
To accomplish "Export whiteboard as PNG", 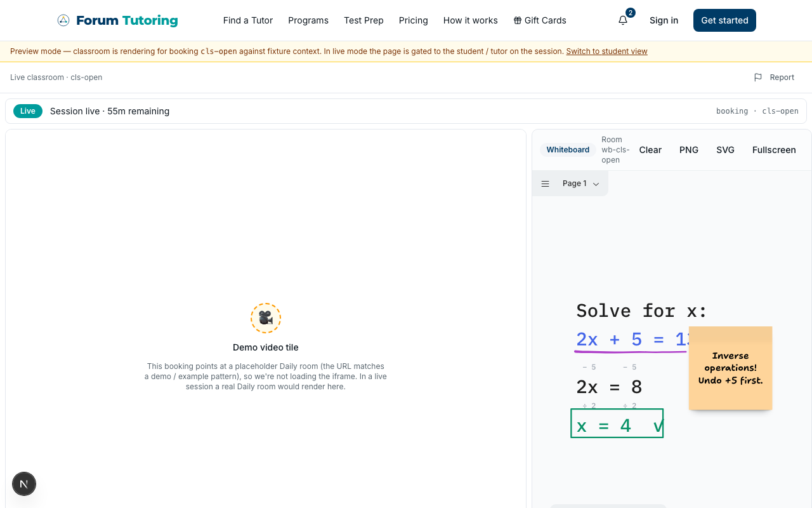I will point(689,150).
